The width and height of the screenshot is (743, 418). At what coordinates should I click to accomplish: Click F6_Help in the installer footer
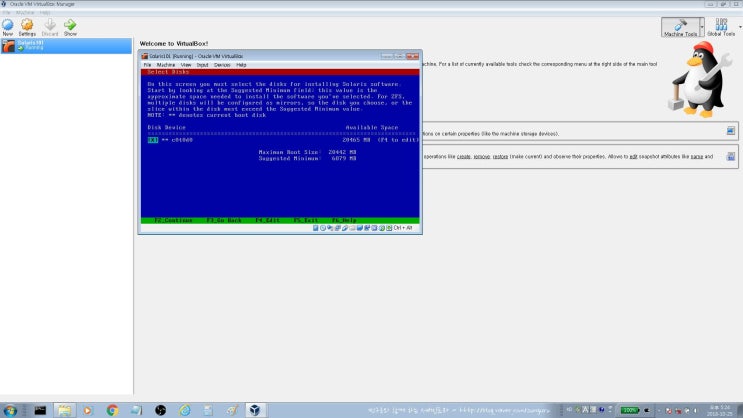pos(344,220)
